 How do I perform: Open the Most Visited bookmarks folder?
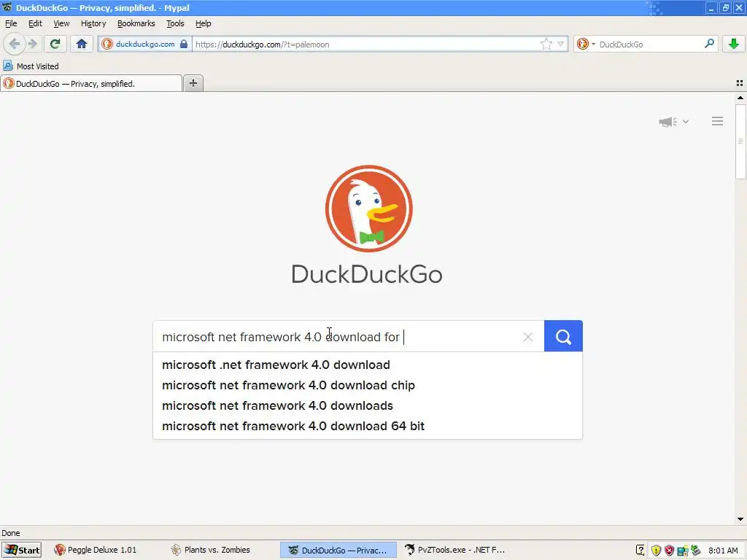[x=31, y=66]
